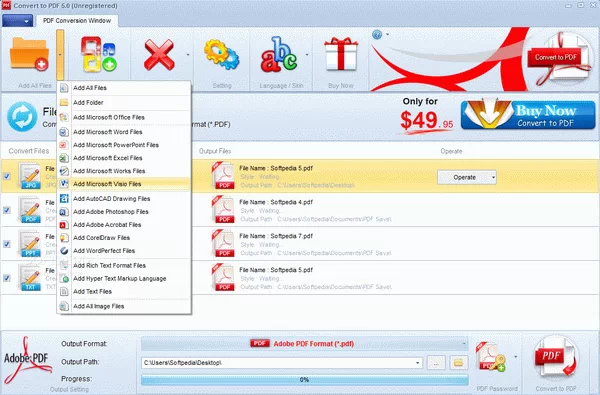Viewport: 600px width, 395px height.
Task: Click the Add All Files folder icon
Action: point(29,54)
